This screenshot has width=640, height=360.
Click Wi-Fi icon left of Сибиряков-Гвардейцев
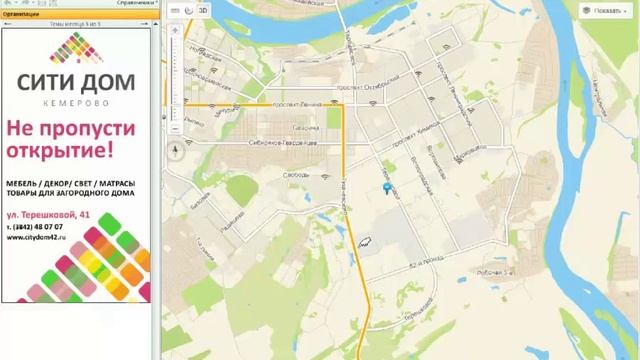tap(189, 143)
